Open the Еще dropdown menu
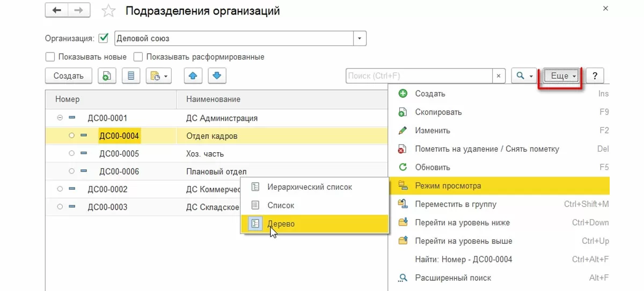Image resolution: width=644 pixels, height=291 pixels. 562,76
